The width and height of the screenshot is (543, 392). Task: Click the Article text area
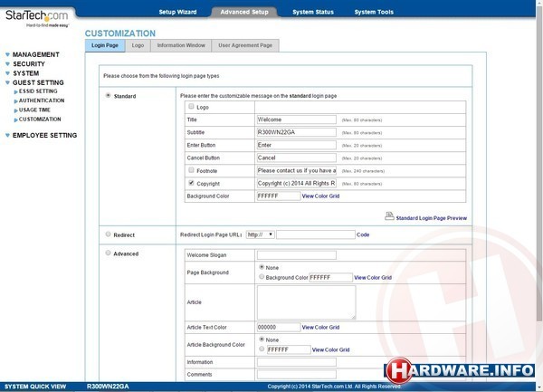point(306,302)
